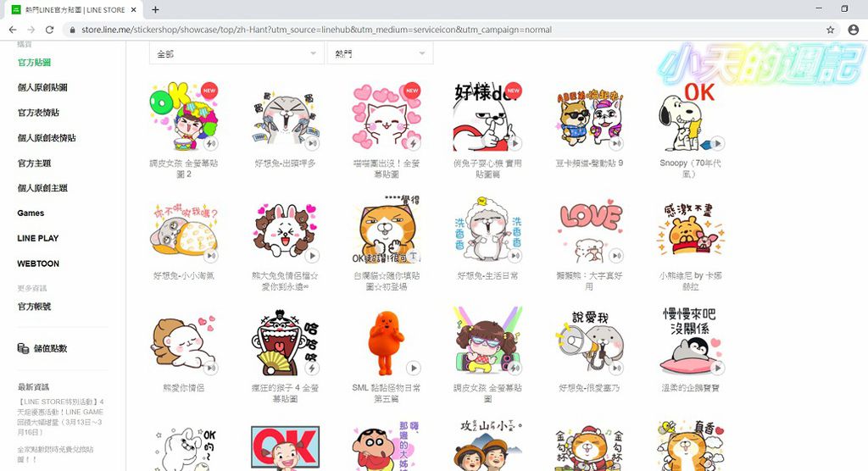
Task: Open 儲值點數 with coin icon
Action: pyautogui.click(x=42, y=348)
